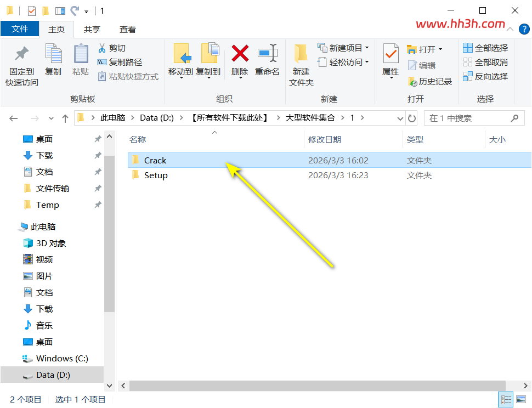Click the Properties checkmark icon
Image resolution: width=532 pixels, height=408 pixels.
pyautogui.click(x=390, y=53)
